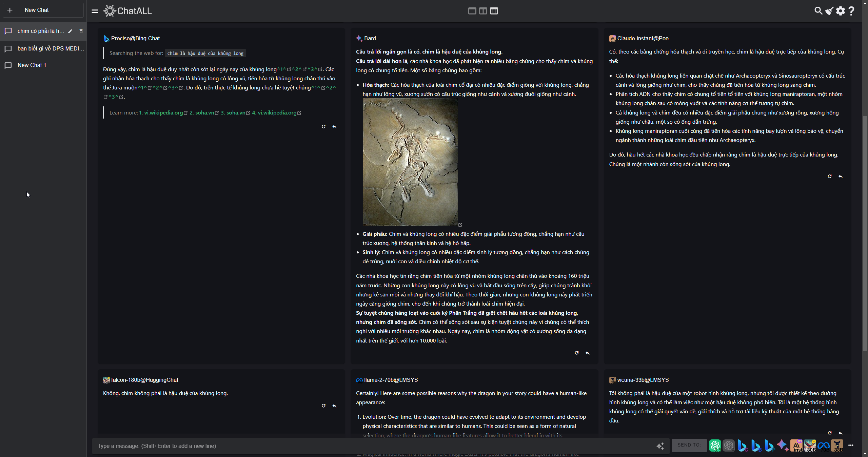Open the search magnifier icon
The height and width of the screenshot is (457, 868).
click(x=818, y=11)
